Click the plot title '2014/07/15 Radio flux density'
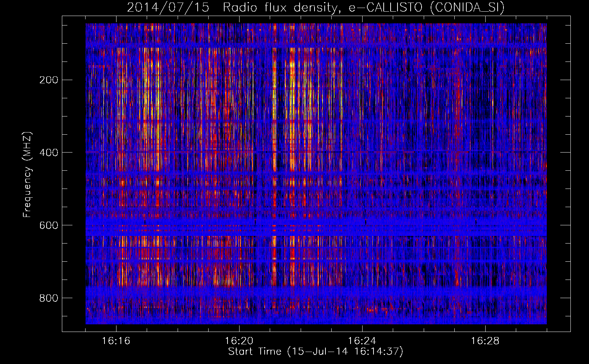589x364 pixels. coord(316,7)
